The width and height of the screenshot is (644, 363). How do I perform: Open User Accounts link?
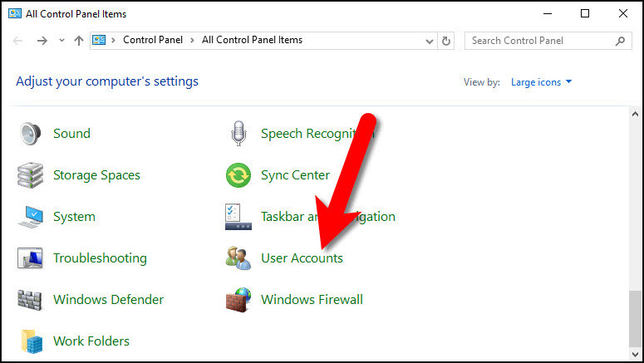click(x=302, y=258)
